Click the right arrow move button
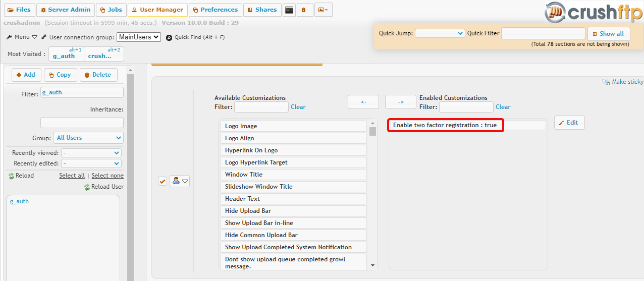Screen dimensions: 644x281 click(x=401, y=102)
